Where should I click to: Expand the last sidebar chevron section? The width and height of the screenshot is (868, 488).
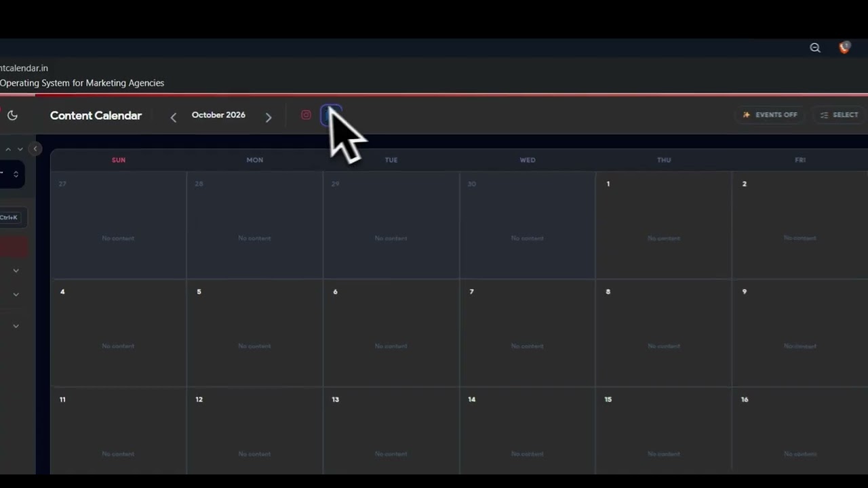pyautogui.click(x=16, y=326)
